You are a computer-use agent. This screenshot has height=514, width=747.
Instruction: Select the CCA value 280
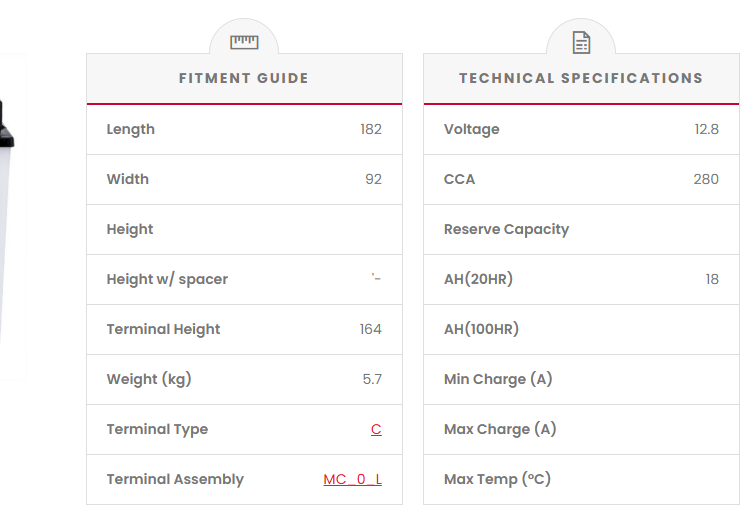click(x=705, y=179)
